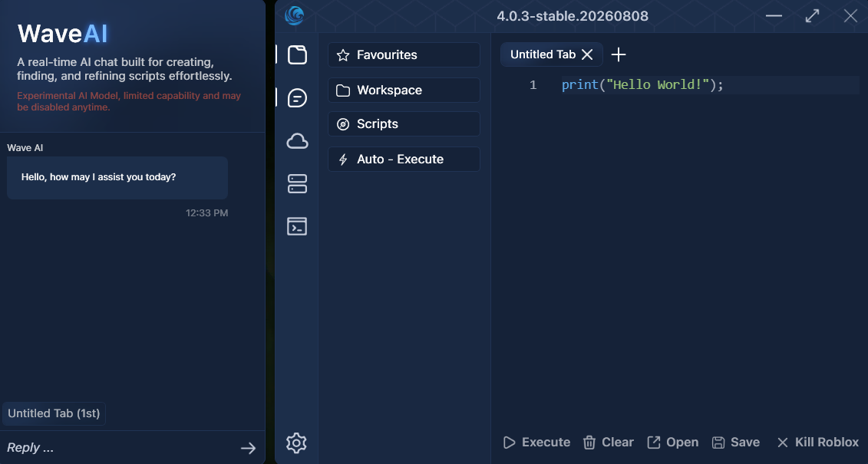
Task: Click Kill Roblox button
Action: pyautogui.click(x=817, y=443)
